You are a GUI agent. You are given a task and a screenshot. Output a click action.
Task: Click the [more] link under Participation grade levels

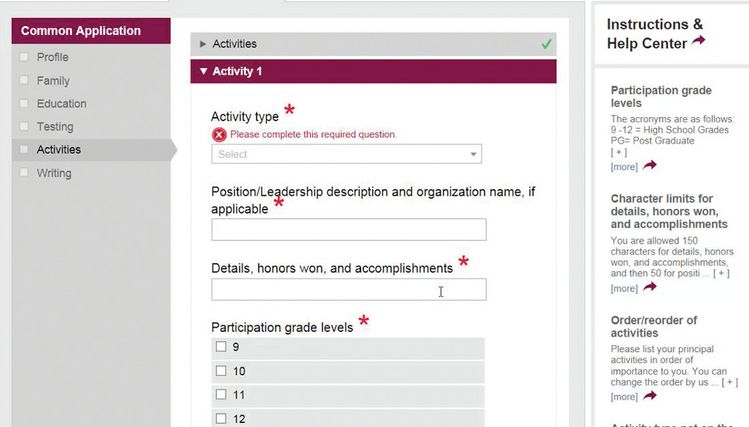(624, 166)
